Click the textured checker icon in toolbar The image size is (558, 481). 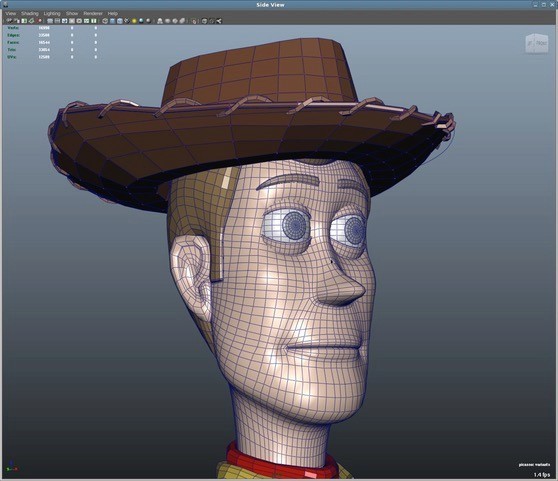(127, 21)
